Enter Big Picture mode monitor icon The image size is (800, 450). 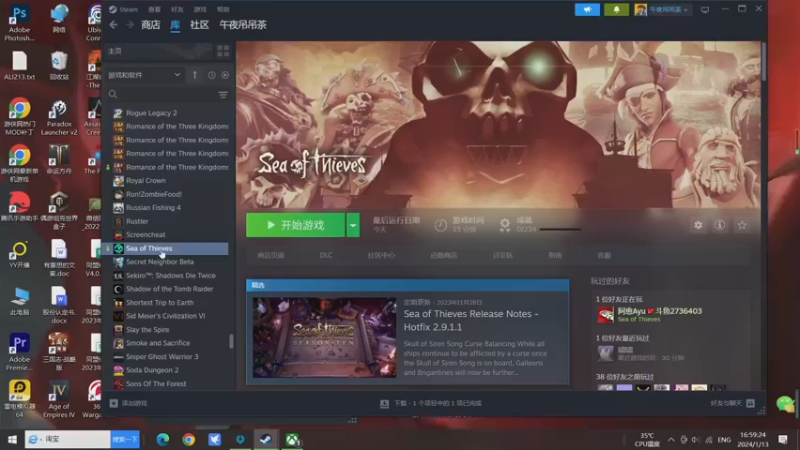[705, 10]
